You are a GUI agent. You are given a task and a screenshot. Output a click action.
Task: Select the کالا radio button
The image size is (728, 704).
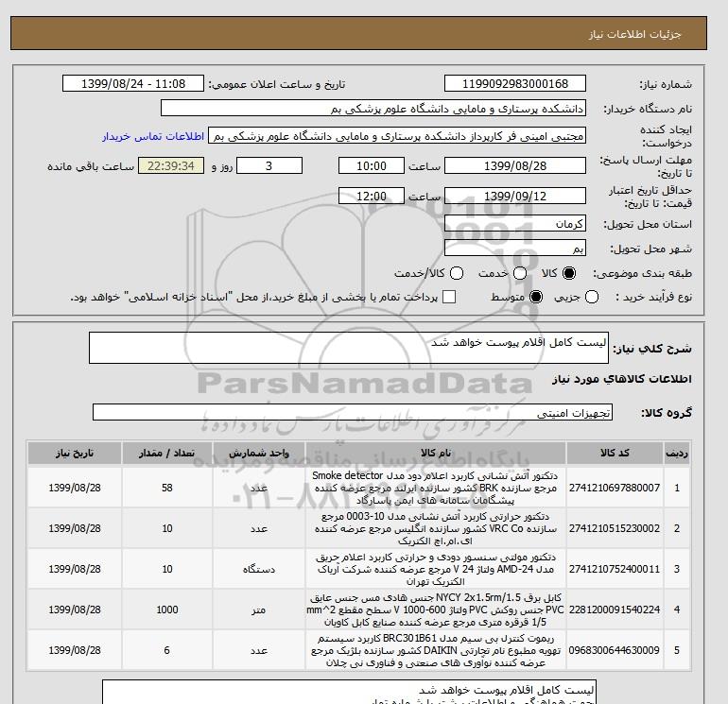pos(569,273)
